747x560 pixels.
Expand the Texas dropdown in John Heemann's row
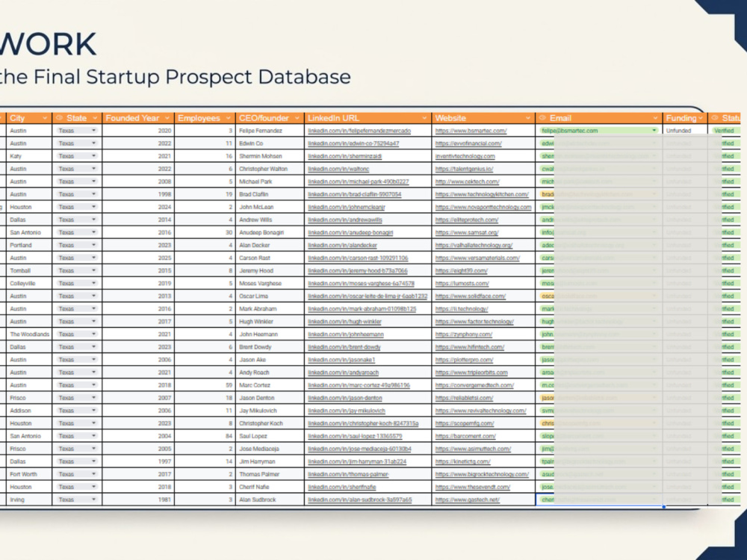click(x=94, y=335)
